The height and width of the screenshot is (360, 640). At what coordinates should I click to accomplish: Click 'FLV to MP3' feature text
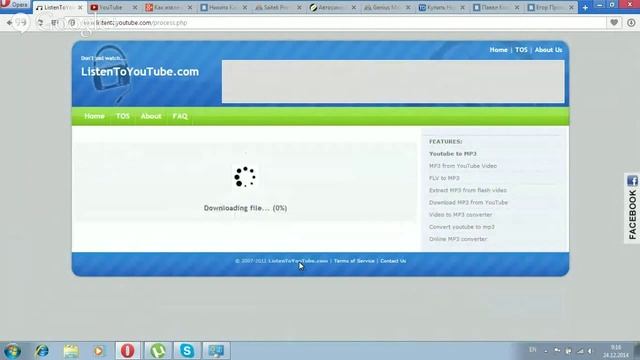(x=444, y=178)
